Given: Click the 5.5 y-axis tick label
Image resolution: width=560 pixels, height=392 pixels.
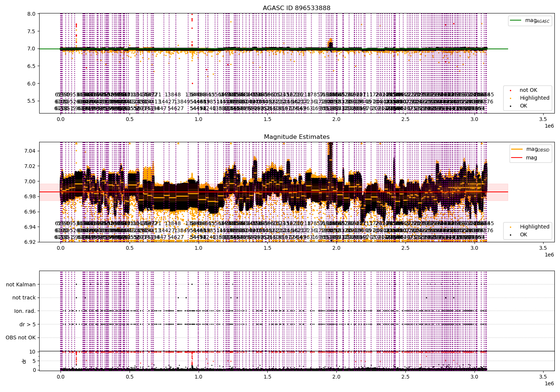Looking at the screenshot, I should pos(32,101).
